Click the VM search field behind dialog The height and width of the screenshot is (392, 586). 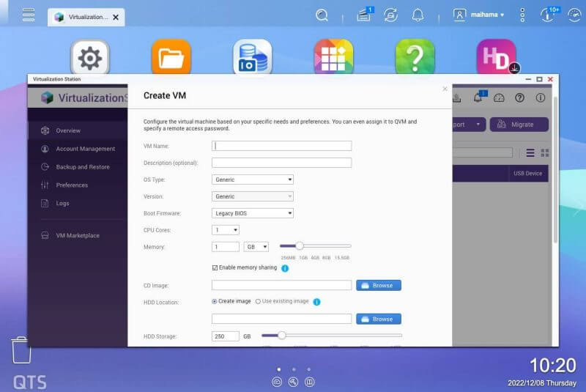(x=482, y=152)
